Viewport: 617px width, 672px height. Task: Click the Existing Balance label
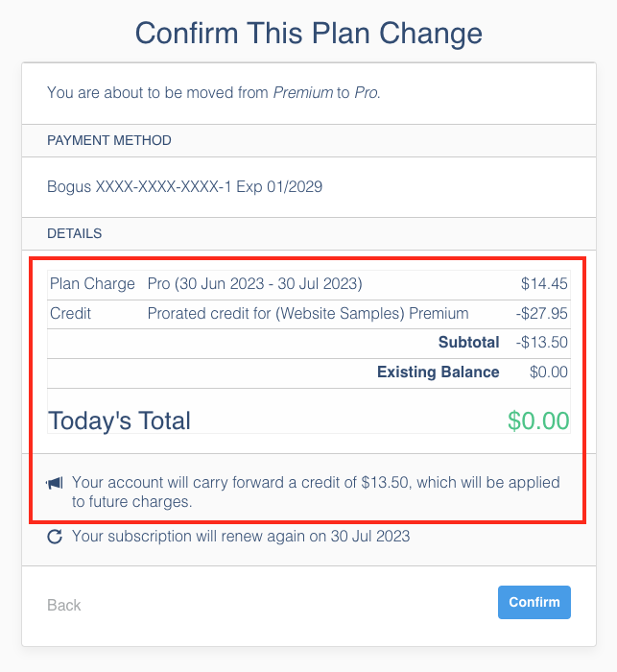click(x=438, y=372)
